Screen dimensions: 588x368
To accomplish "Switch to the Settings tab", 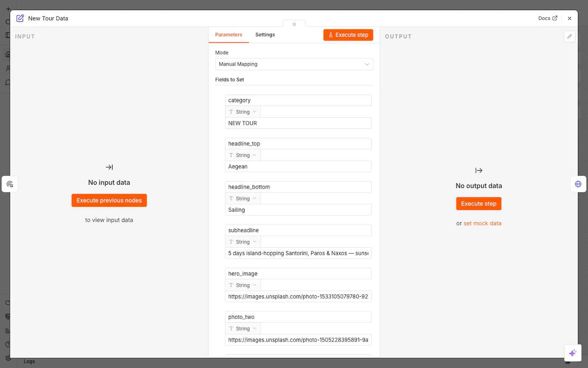I will 265,34.
